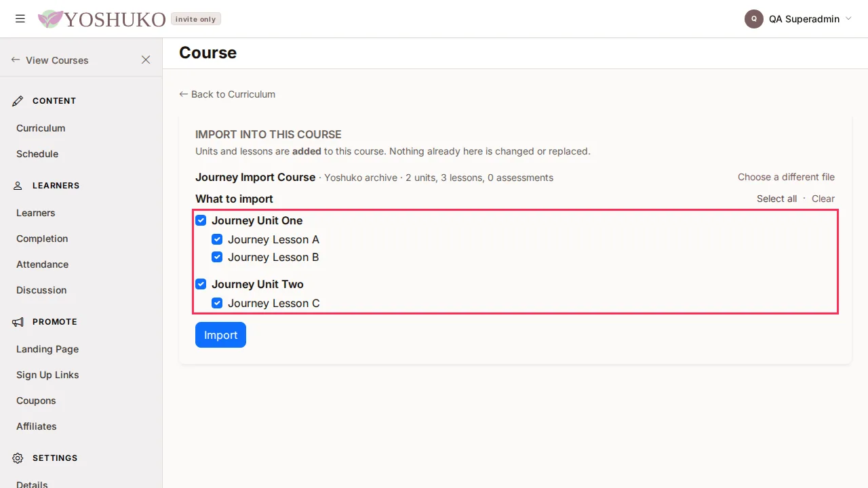
Task: Uncheck the Journey Unit One checkbox
Action: click(x=201, y=220)
